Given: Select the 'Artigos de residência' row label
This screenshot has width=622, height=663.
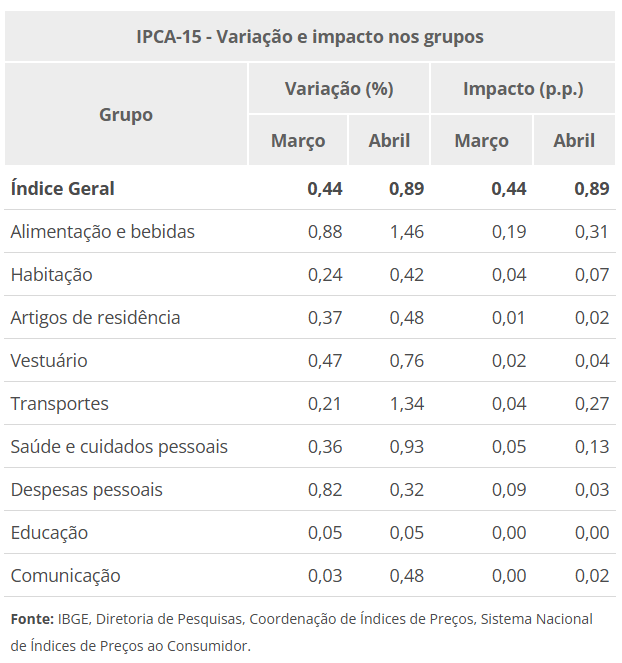Looking at the screenshot, I should coord(95,318).
